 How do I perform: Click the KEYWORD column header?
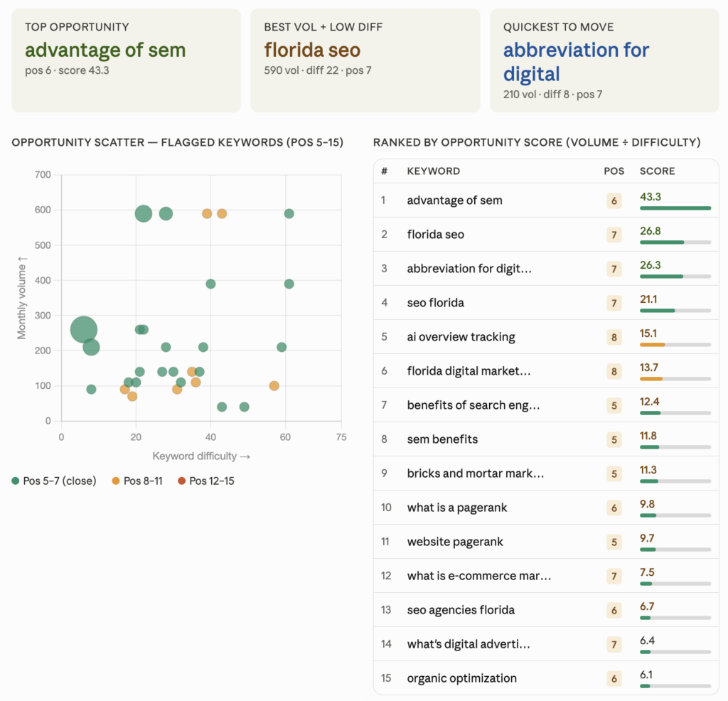[x=434, y=171]
